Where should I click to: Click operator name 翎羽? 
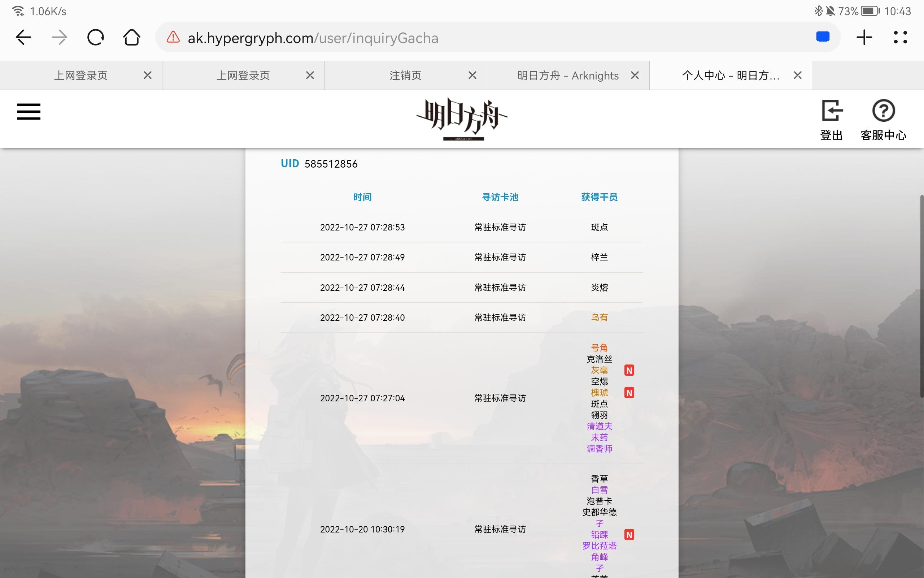(600, 415)
